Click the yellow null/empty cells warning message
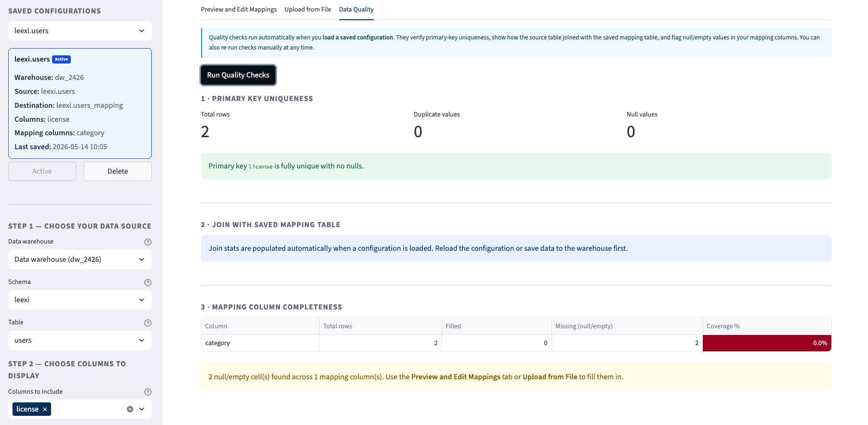The image size is (868, 425). pos(516,377)
